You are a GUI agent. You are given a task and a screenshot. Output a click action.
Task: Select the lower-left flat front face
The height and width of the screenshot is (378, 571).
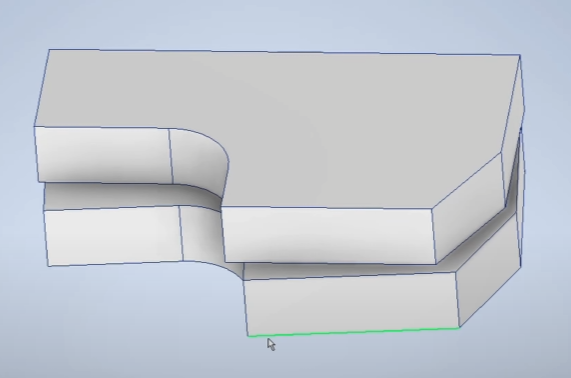point(114,236)
